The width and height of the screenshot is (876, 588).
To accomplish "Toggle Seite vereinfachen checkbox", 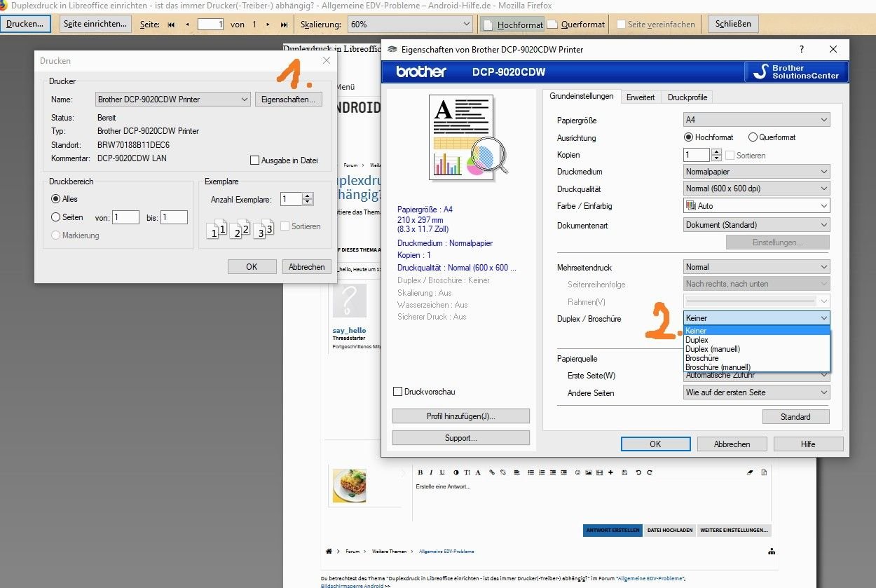I will click(621, 25).
